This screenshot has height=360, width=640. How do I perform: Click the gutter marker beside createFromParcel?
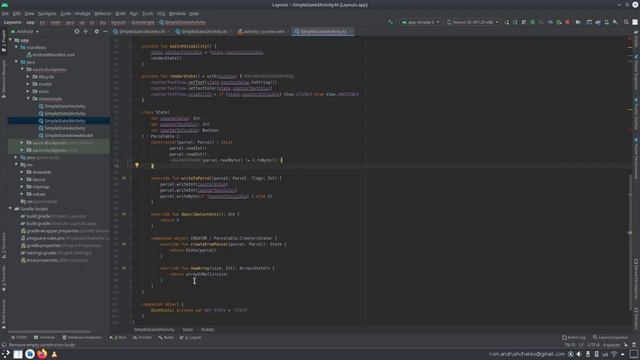123,244
